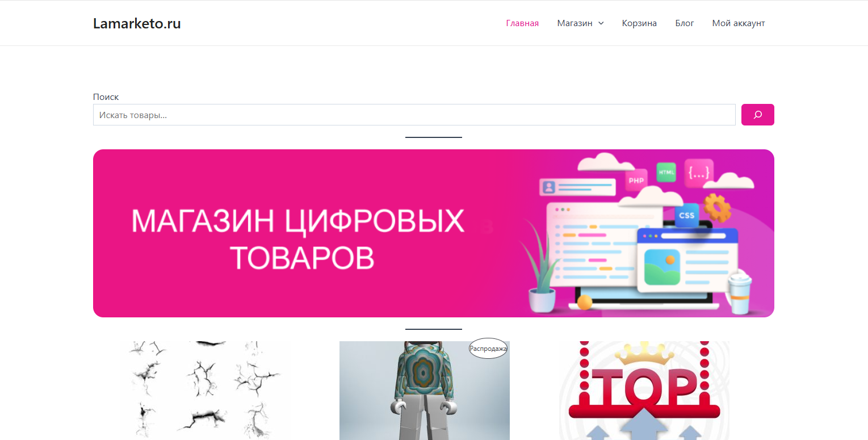This screenshot has height=440, width=868.
Task: Click the coffee cup illustration in the banner
Action: click(x=740, y=293)
